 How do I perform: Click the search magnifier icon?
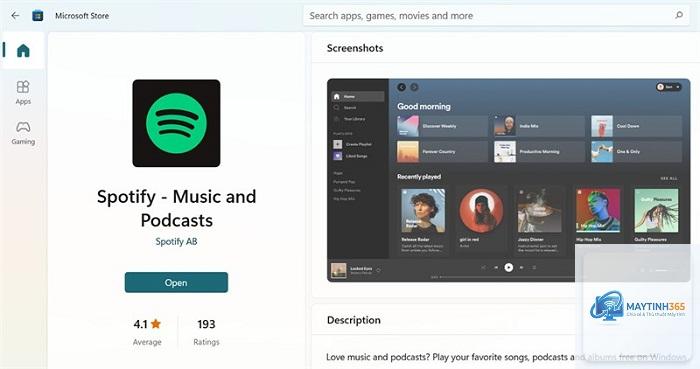pyautogui.click(x=679, y=15)
